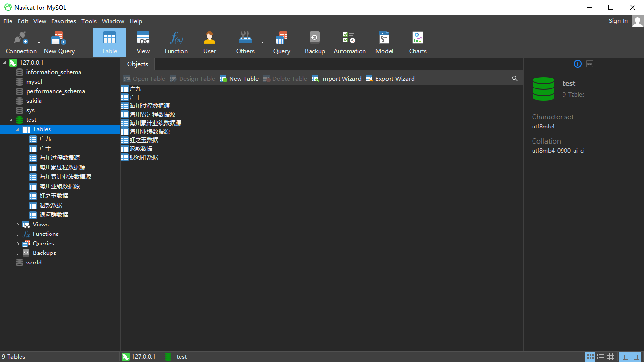Click 127.0.0.1 connection in status bar

coord(139,357)
